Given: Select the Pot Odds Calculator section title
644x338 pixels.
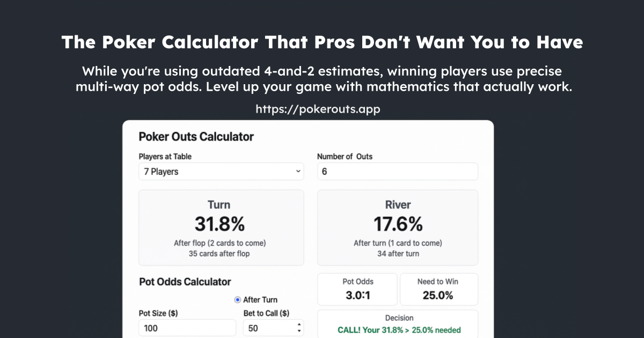Looking at the screenshot, I should 185,282.
